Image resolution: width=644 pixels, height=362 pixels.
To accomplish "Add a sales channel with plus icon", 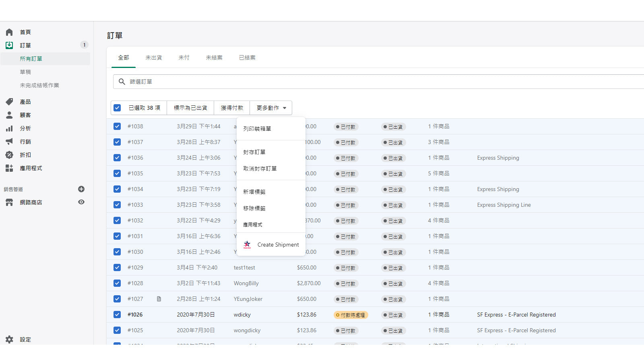I will pyautogui.click(x=81, y=189).
